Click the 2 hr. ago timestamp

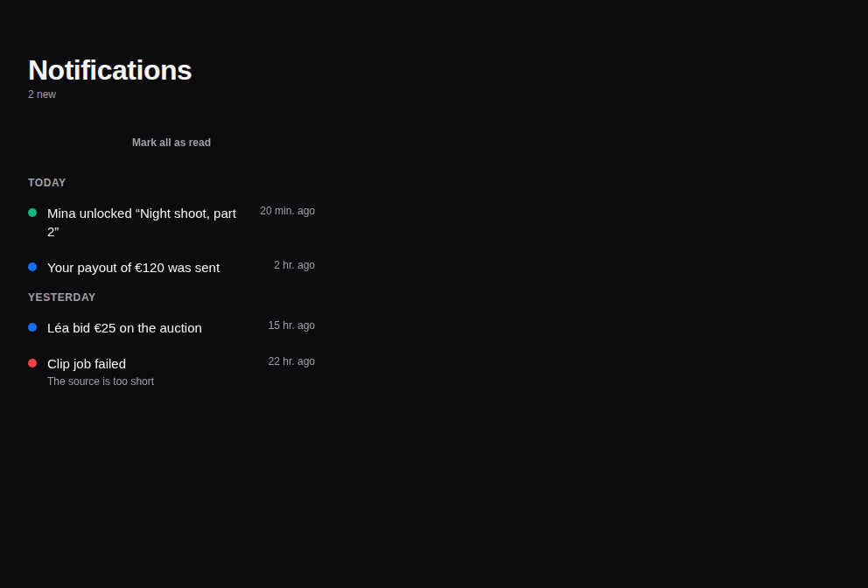click(294, 265)
